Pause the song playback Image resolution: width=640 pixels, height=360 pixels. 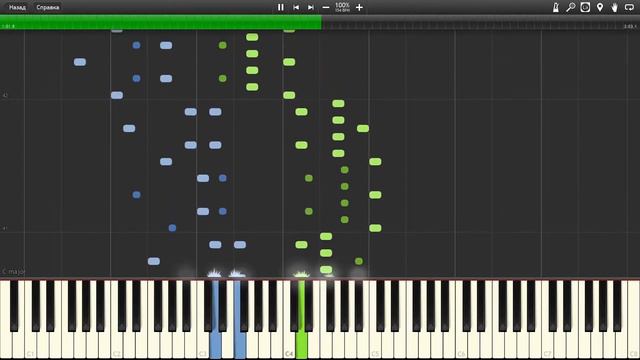tap(281, 7)
